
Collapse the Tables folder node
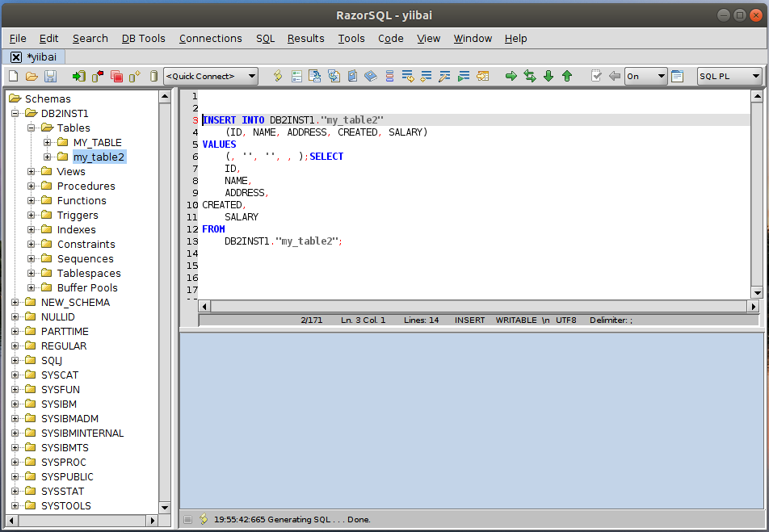point(32,128)
